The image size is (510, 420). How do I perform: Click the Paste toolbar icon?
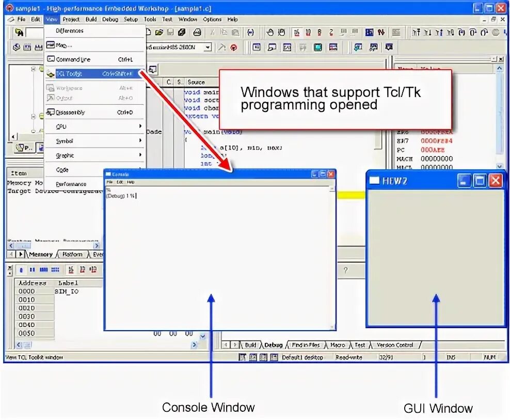pos(235,32)
